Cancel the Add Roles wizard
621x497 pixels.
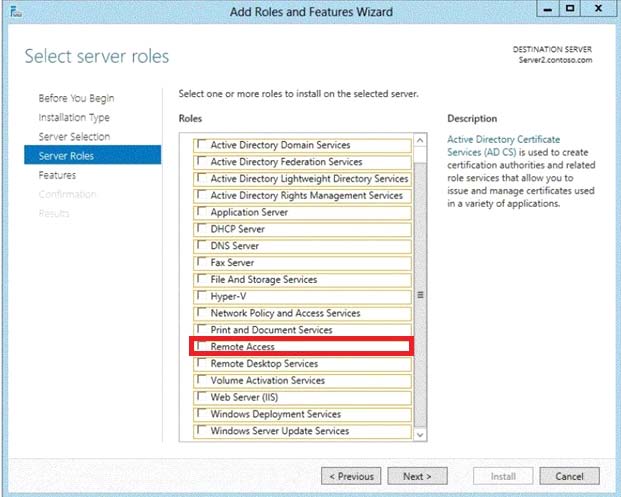pyautogui.click(x=569, y=476)
